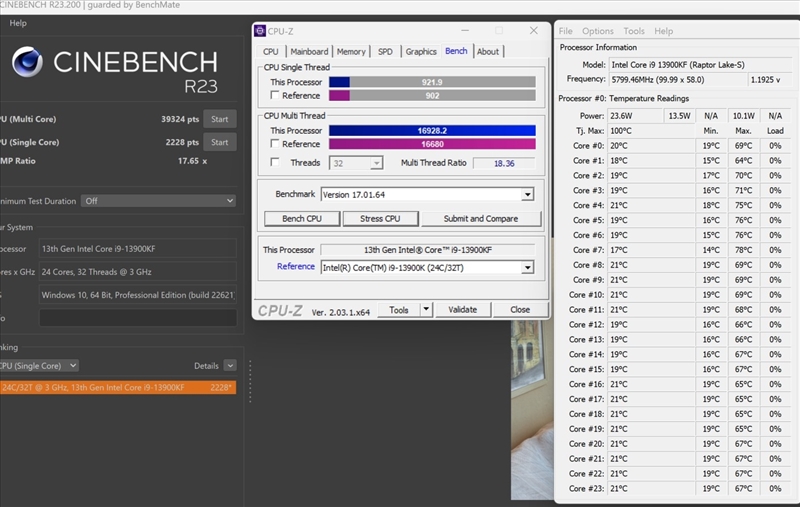
Task: Click the 24 Cores, 32 Threads field
Action: (x=138, y=272)
